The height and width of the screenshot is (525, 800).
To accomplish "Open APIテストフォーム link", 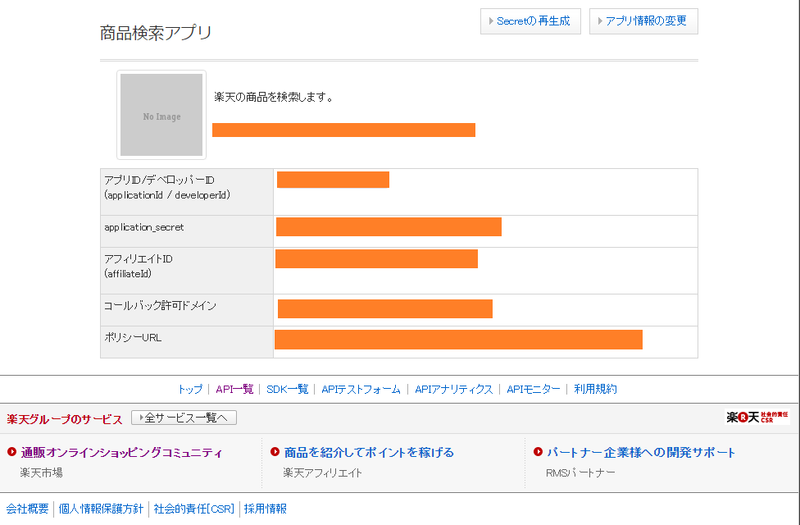I will (x=361, y=389).
